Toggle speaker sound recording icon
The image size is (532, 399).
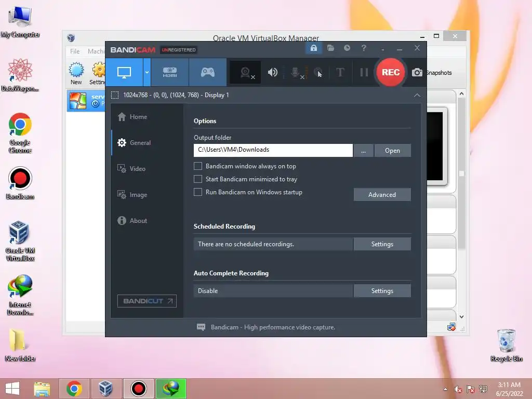click(272, 72)
